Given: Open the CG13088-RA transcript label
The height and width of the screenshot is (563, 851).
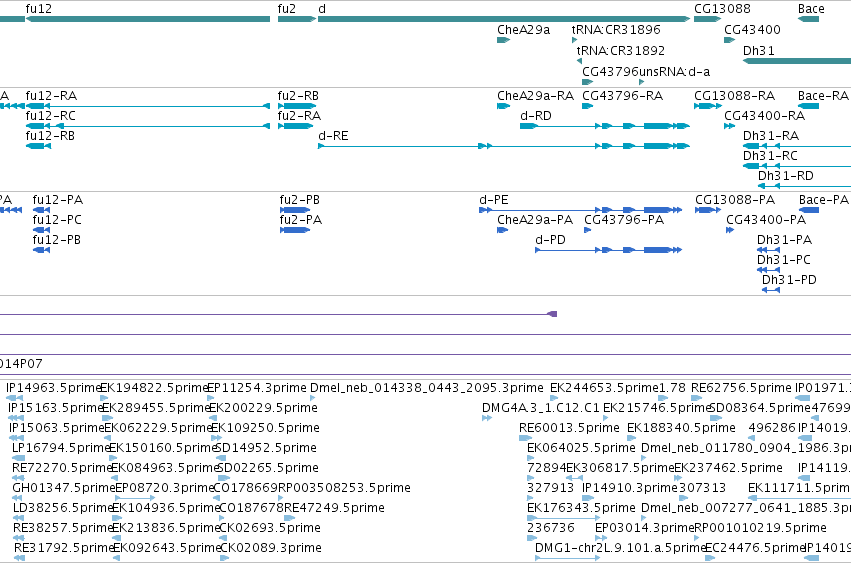Looking at the screenshot, I should pyautogui.click(x=734, y=96).
